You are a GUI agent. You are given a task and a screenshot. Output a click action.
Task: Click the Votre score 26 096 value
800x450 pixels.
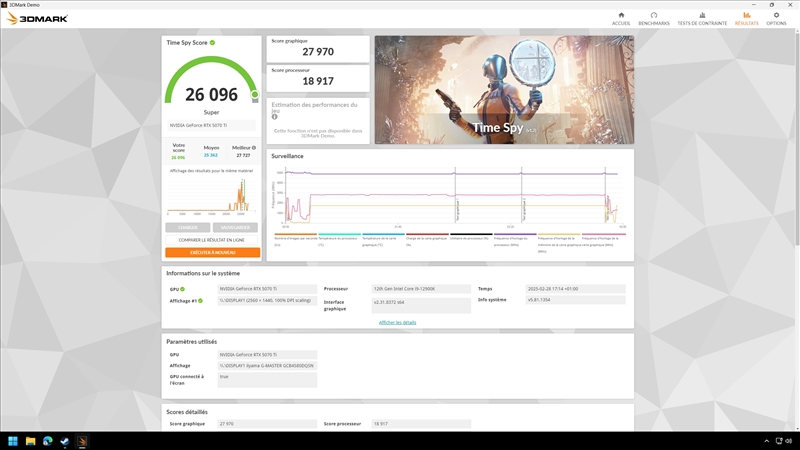(x=178, y=158)
